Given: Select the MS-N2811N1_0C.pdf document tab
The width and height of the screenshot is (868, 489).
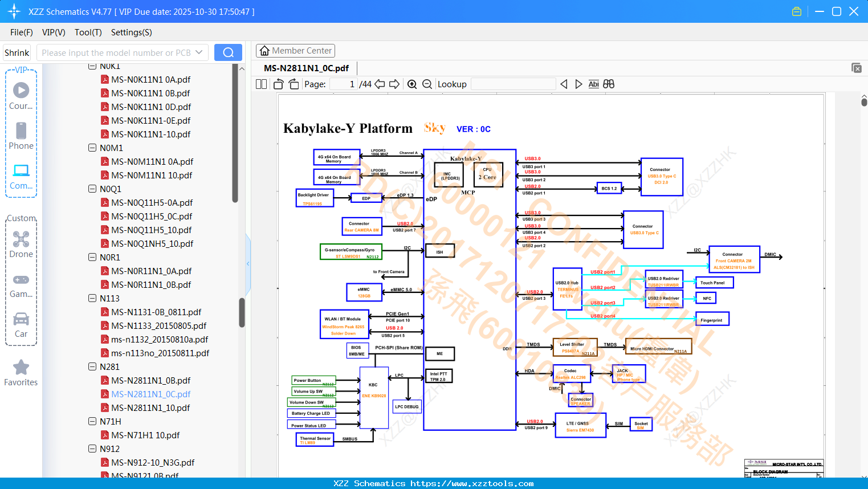Looking at the screenshot, I should 307,68.
